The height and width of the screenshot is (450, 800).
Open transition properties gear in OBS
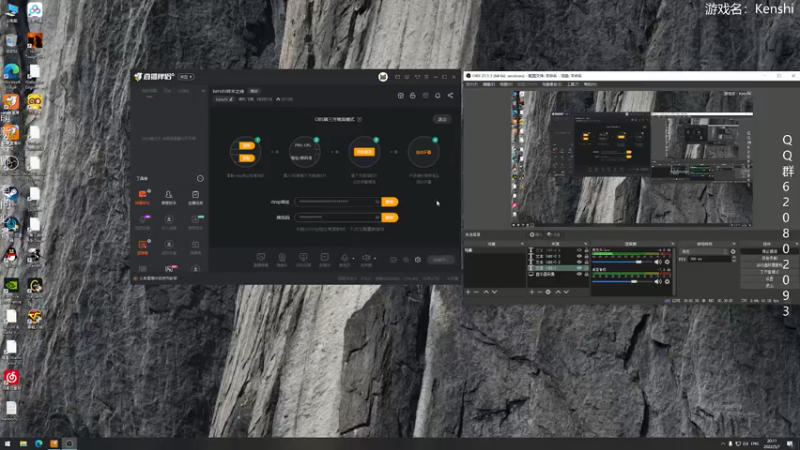point(733,252)
